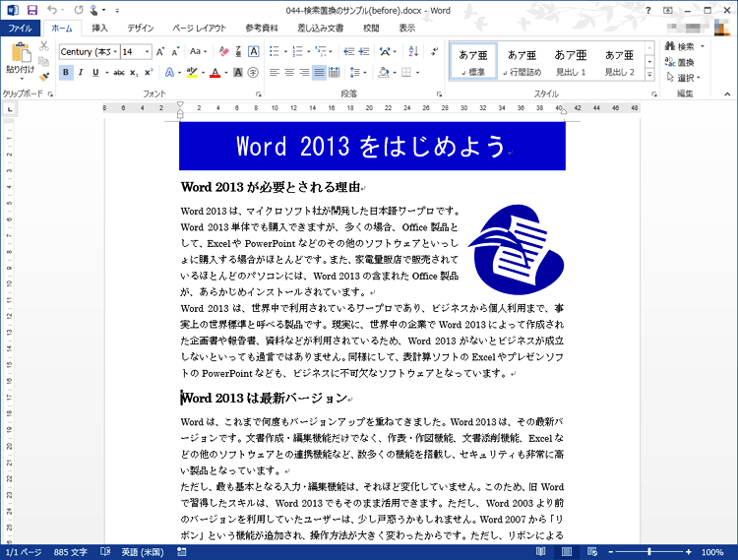The height and width of the screenshot is (560, 738).
Task: Click the Decrease Indent icon
Action: 348,52
